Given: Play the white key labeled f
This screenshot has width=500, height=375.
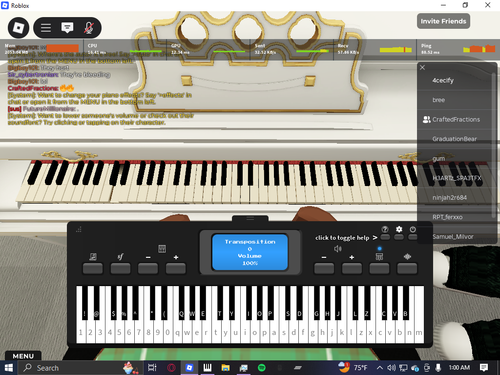Looking at the screenshot, I should (303, 332).
